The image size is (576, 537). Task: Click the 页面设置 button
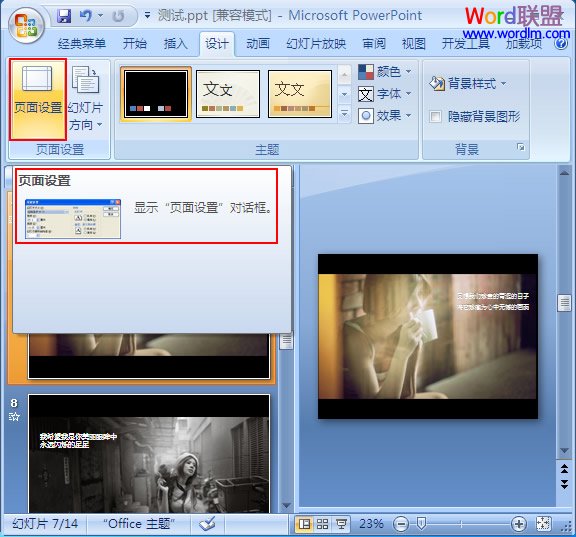point(38,99)
